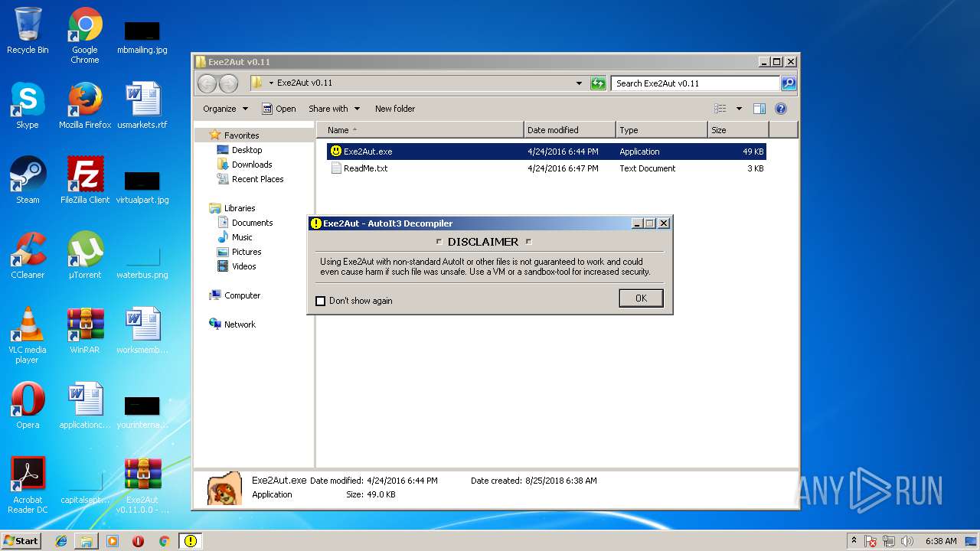This screenshot has width=980, height=551.
Task: Click the volume tray icon
Action: (907, 541)
